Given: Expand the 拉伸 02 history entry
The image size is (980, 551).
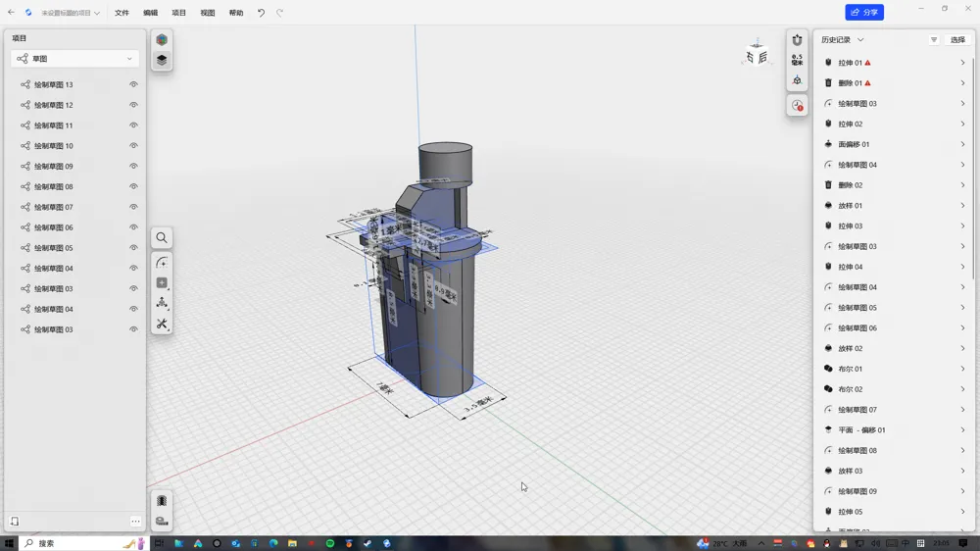Looking at the screenshot, I should click(895, 124).
